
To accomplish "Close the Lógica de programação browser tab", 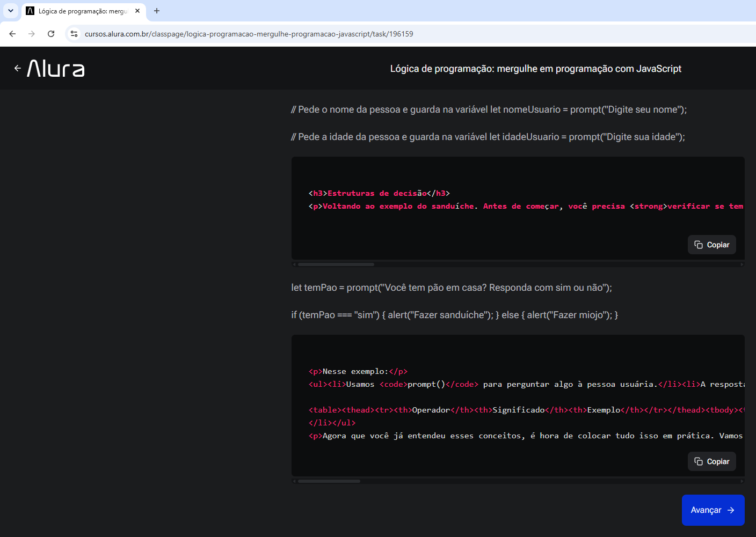I will tap(137, 11).
